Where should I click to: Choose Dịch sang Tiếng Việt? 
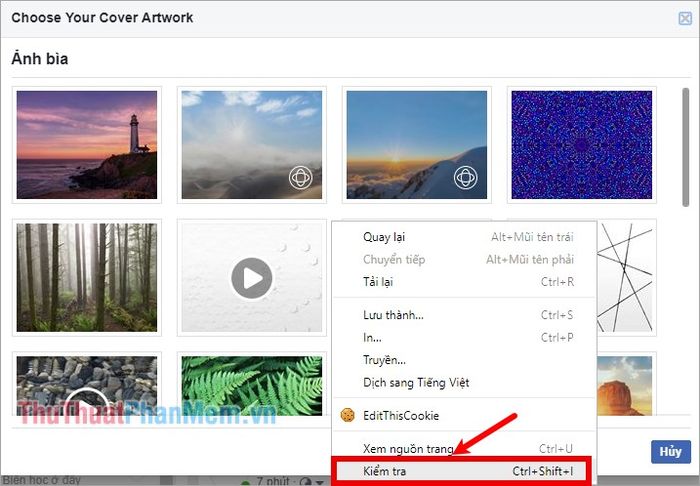tap(464, 382)
